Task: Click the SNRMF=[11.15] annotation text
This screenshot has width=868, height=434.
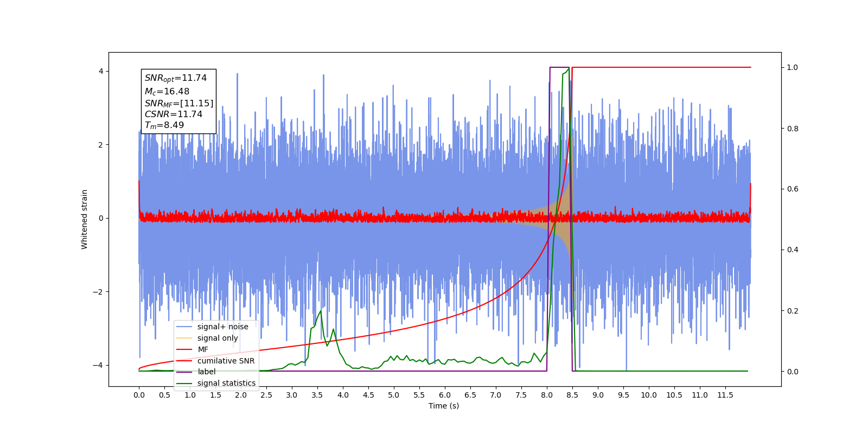Action: click(179, 103)
